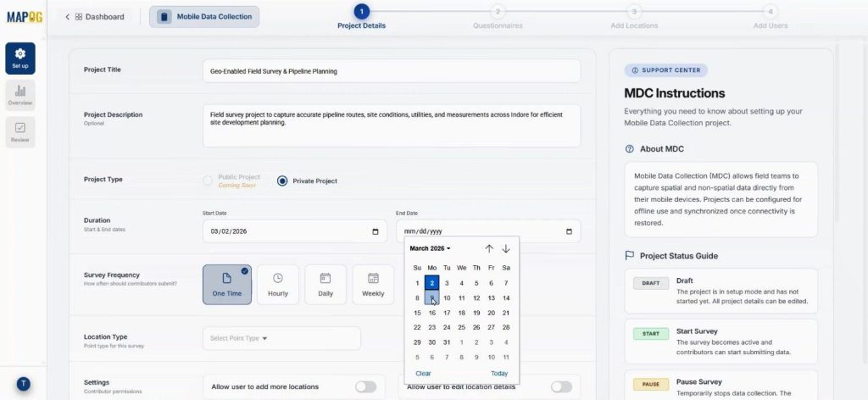Choose Hourly survey frequency
Image resolution: width=868 pixels, height=400 pixels.
(x=278, y=285)
